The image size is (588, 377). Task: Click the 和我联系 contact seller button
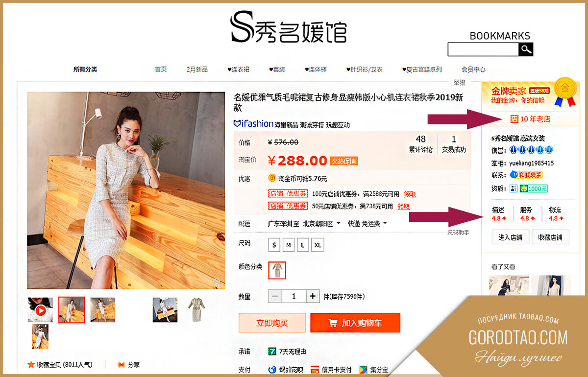[526, 175]
